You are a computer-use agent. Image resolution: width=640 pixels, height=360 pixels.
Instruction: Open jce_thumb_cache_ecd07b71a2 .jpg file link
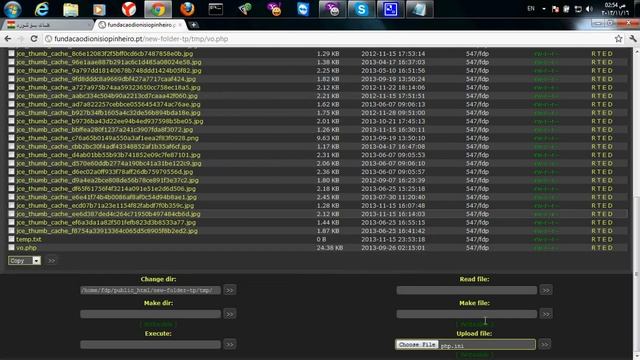tap(105, 206)
